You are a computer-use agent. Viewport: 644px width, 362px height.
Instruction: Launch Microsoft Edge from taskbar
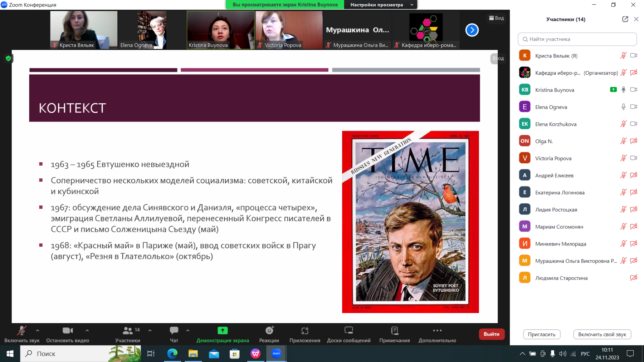click(x=172, y=353)
